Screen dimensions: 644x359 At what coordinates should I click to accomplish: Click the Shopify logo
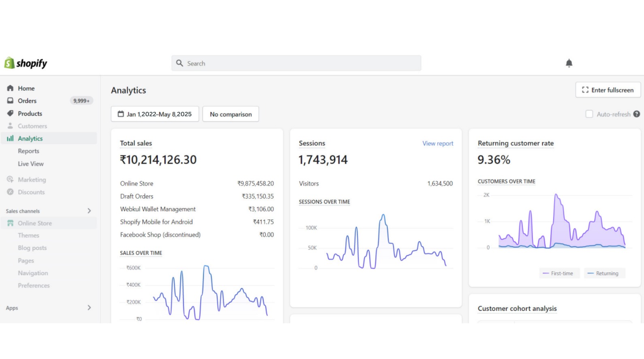pos(26,63)
